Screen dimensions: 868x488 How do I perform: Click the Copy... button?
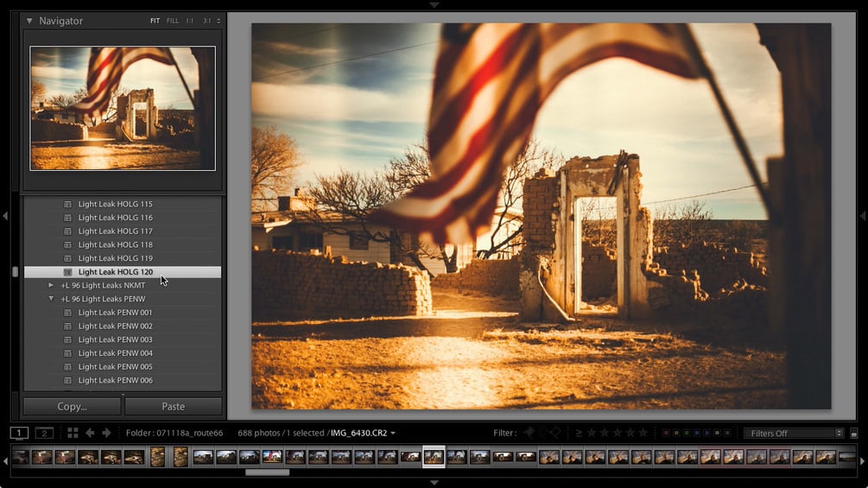click(72, 407)
